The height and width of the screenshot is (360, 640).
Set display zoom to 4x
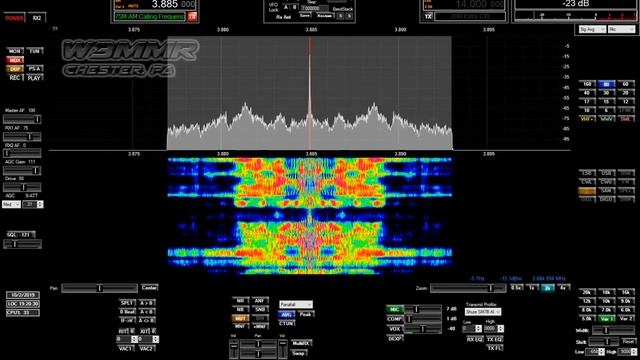[x=563, y=288]
